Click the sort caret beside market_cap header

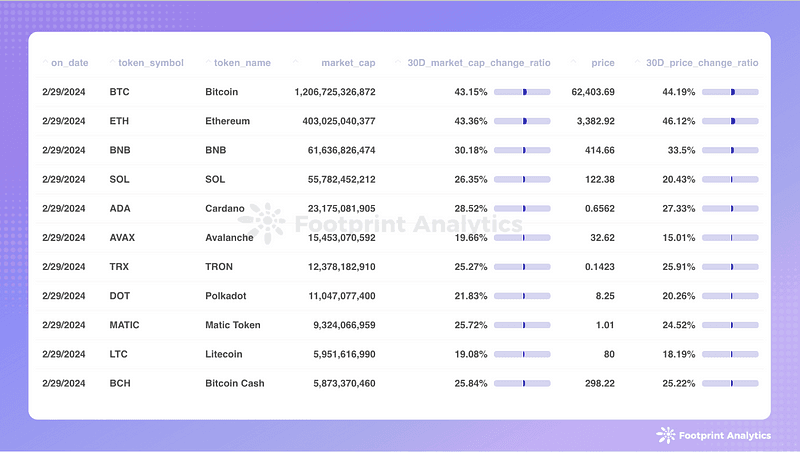click(295, 62)
